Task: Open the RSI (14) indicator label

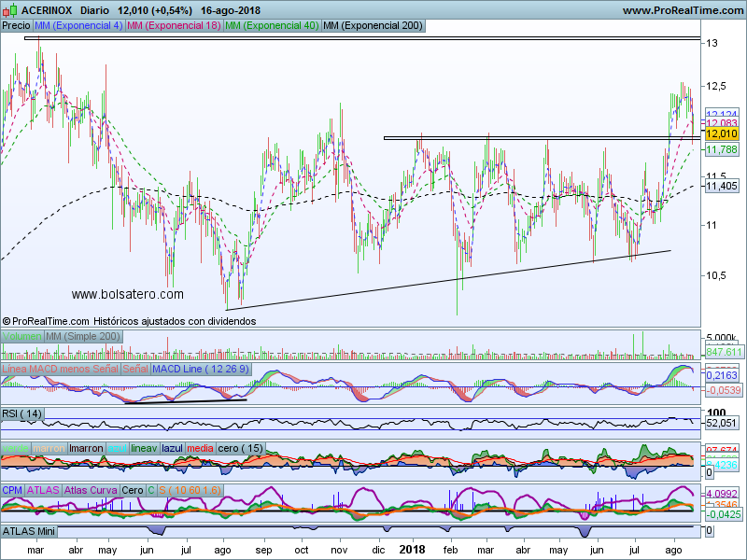Action: coord(22,413)
